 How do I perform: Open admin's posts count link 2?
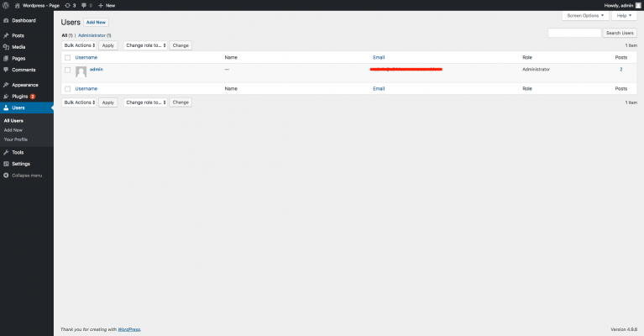tap(621, 70)
